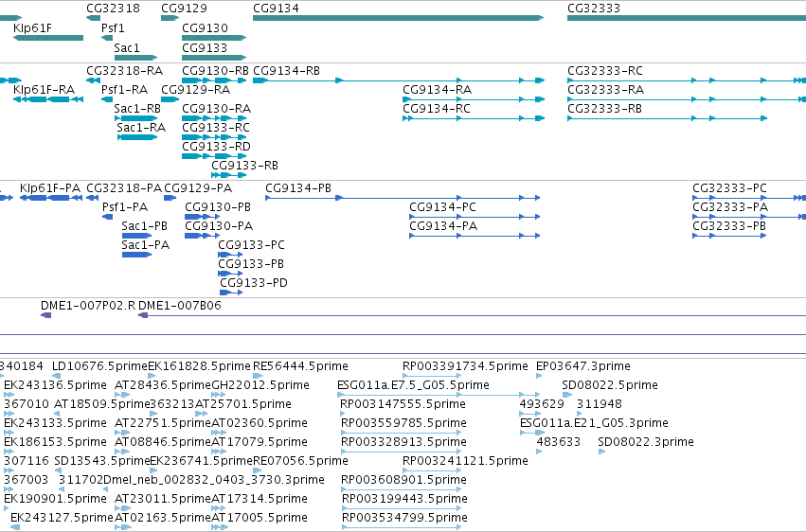Click the CG9134-PB protein feature
The height and width of the screenshot is (532, 806).
(x=403, y=198)
